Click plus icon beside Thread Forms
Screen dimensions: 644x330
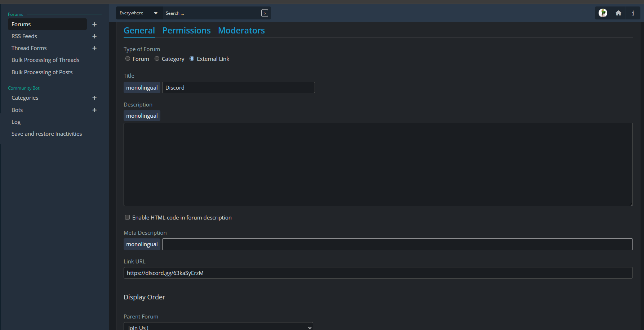pyautogui.click(x=94, y=48)
